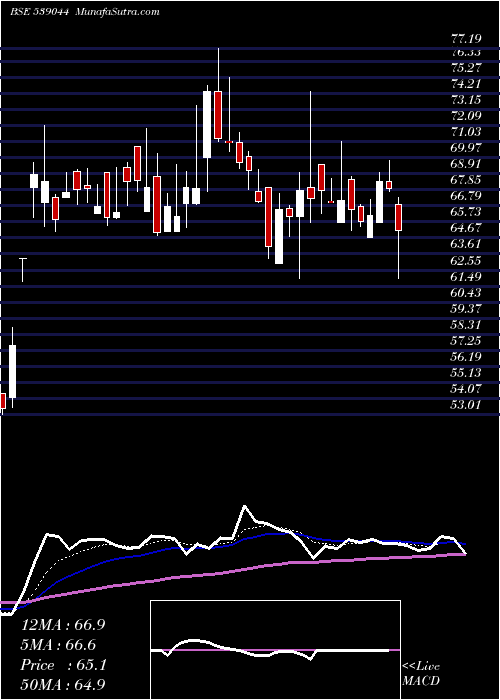Click the 55.13 price axis label
This screenshot has height=700, width=500.
click(x=466, y=373)
